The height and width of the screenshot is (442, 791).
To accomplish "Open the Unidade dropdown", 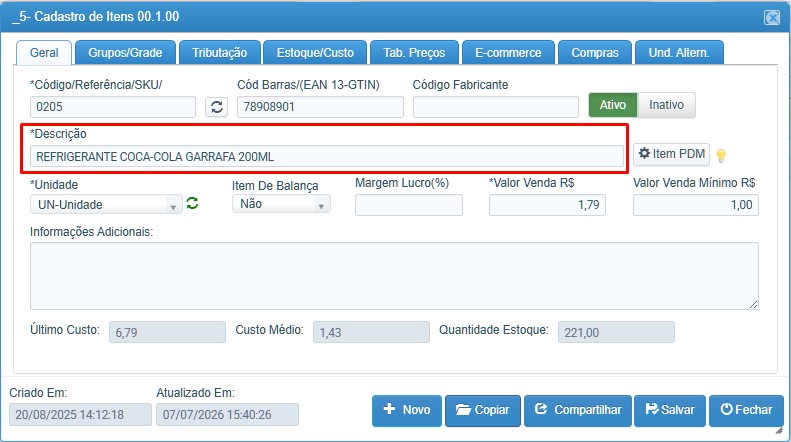I will point(106,205).
